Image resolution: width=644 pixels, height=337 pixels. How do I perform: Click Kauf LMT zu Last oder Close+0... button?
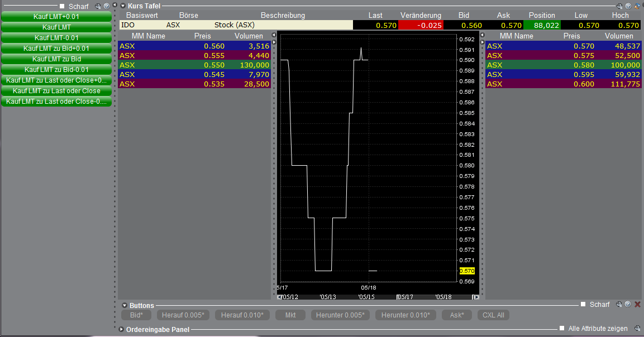(x=56, y=80)
